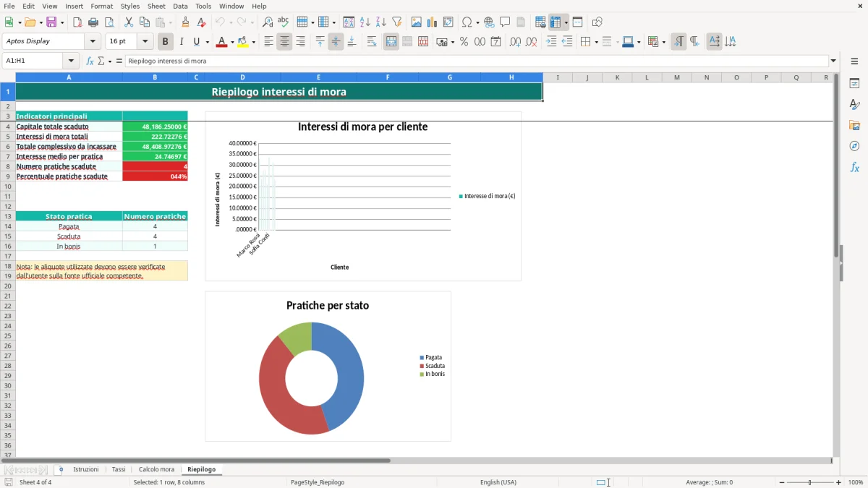Click the Export as PDF icon
The height and width of the screenshot is (488, 868).
tap(77, 22)
